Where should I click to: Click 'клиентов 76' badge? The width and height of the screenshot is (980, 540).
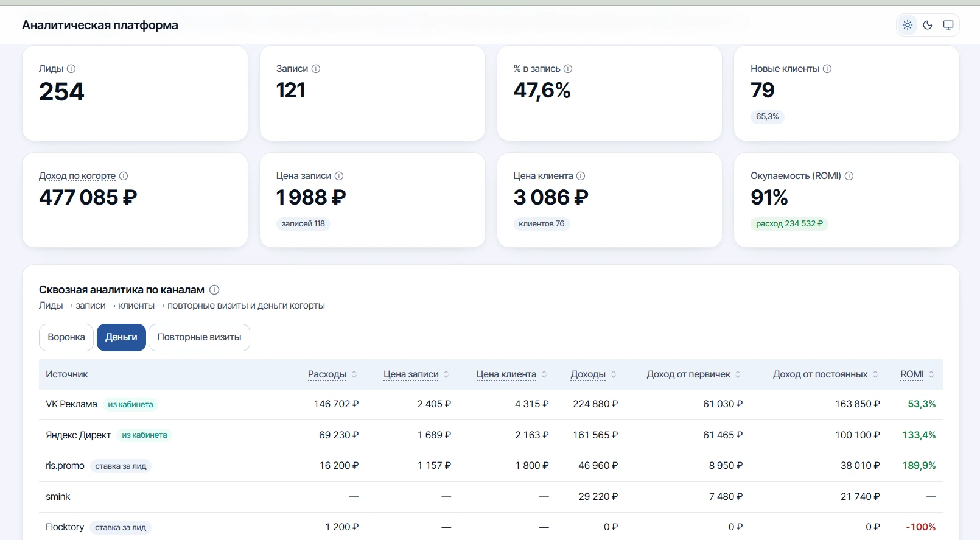click(x=542, y=224)
